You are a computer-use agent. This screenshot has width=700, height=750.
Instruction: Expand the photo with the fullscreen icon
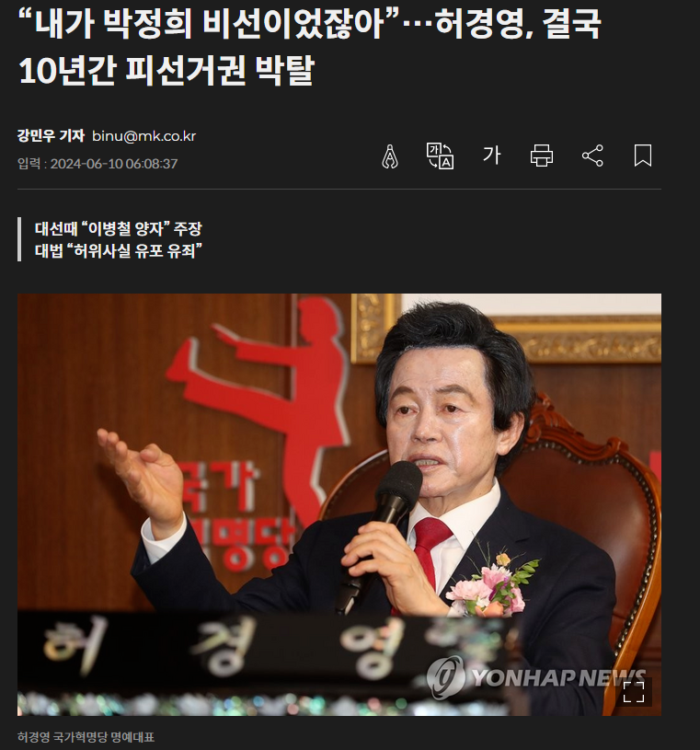point(634,692)
